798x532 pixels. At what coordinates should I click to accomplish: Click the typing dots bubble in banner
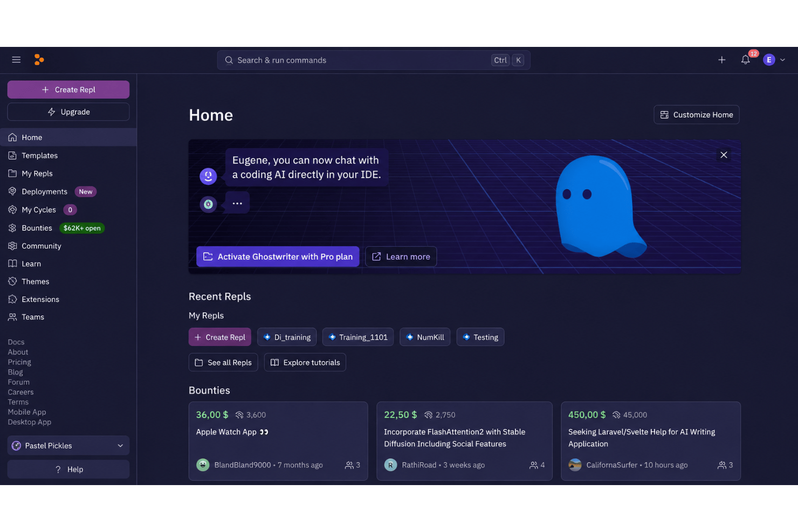tap(237, 203)
